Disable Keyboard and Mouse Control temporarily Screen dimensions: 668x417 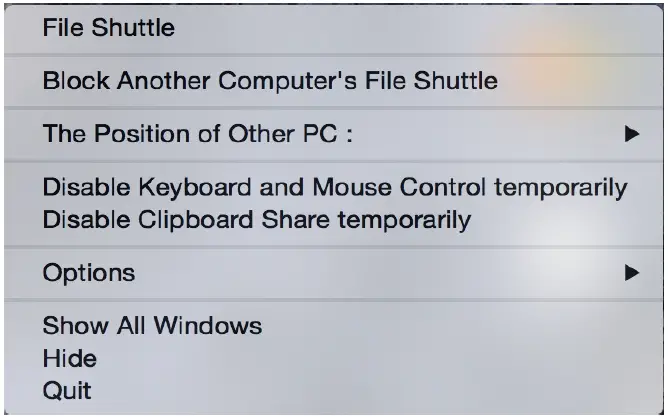pos(334,187)
